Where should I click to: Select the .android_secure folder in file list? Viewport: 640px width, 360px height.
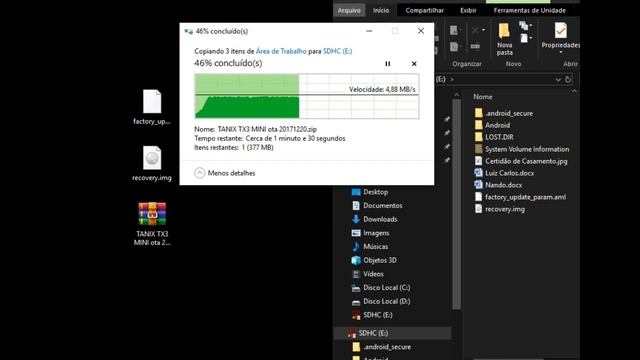point(504,113)
